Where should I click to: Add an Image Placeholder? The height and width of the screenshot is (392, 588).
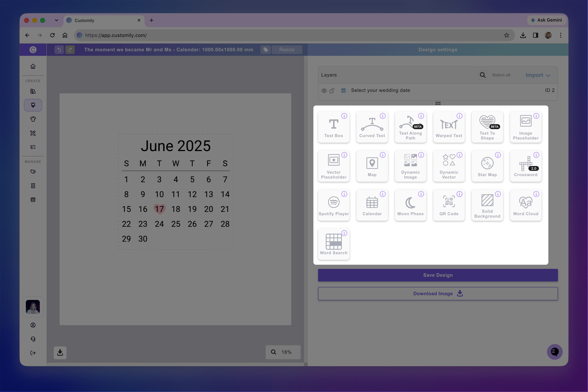pyautogui.click(x=526, y=127)
